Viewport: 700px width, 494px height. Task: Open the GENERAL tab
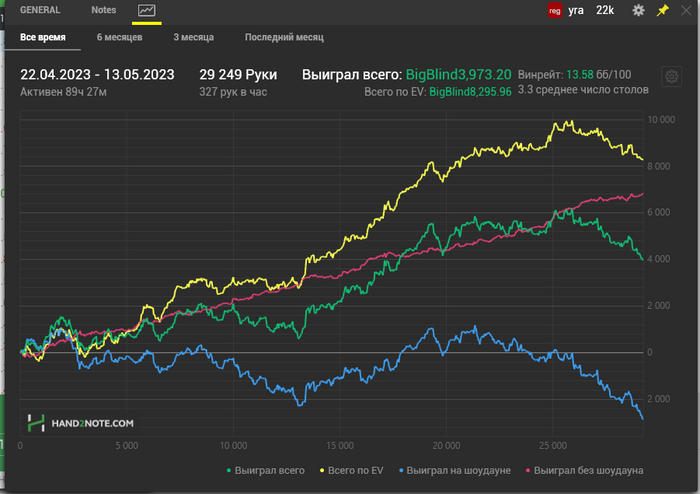40,10
